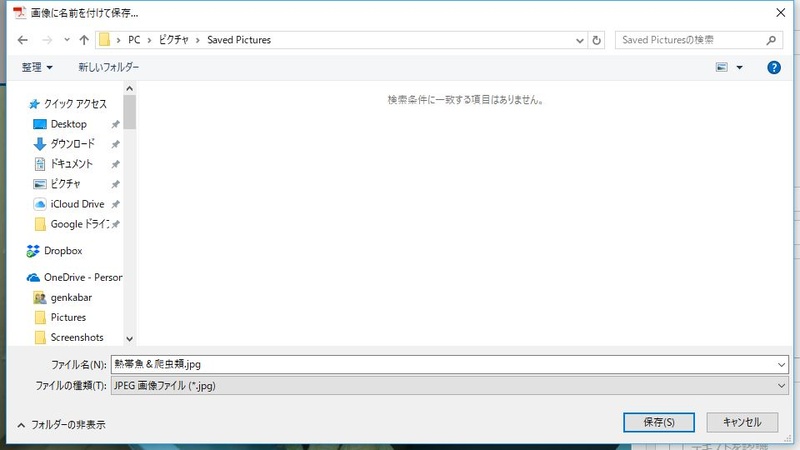Open recent locations dropdown arrow
This screenshot has height=450, width=800.
pos(67,40)
